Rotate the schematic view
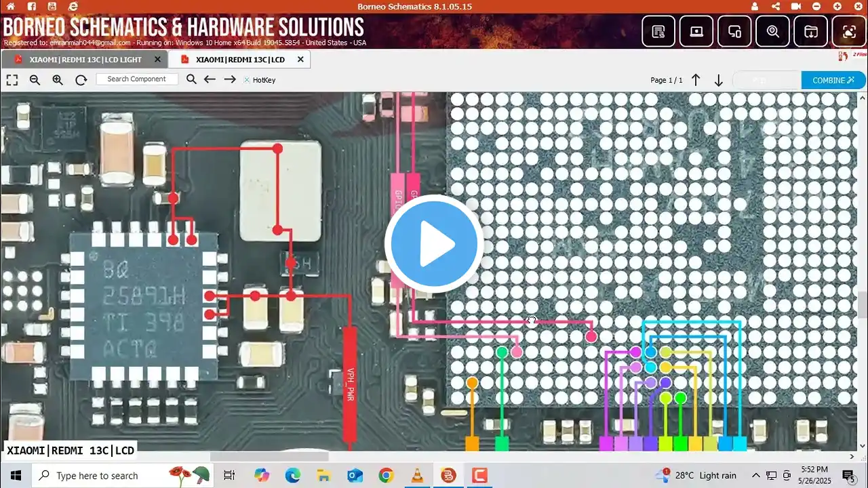This screenshot has height=488, width=868. tap(81, 80)
